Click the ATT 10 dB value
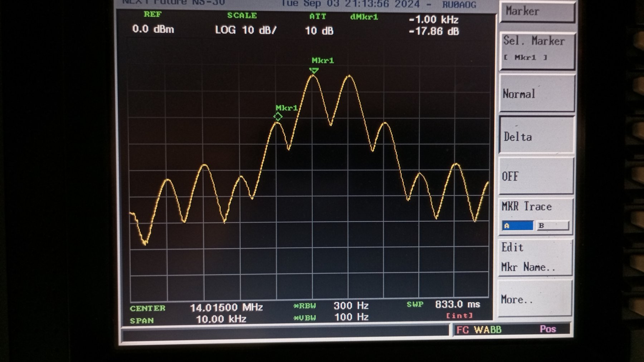Screen dimensions: 644x362 (319, 31)
